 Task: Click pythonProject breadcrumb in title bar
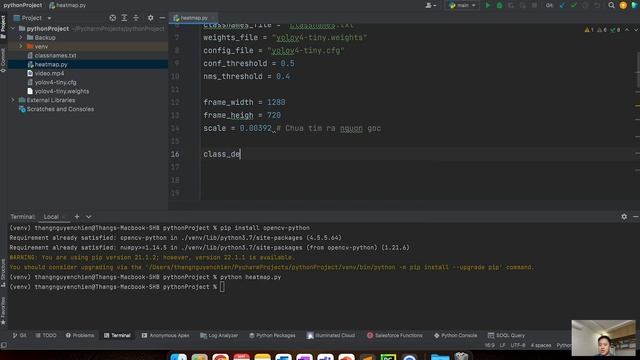(x=22, y=5)
